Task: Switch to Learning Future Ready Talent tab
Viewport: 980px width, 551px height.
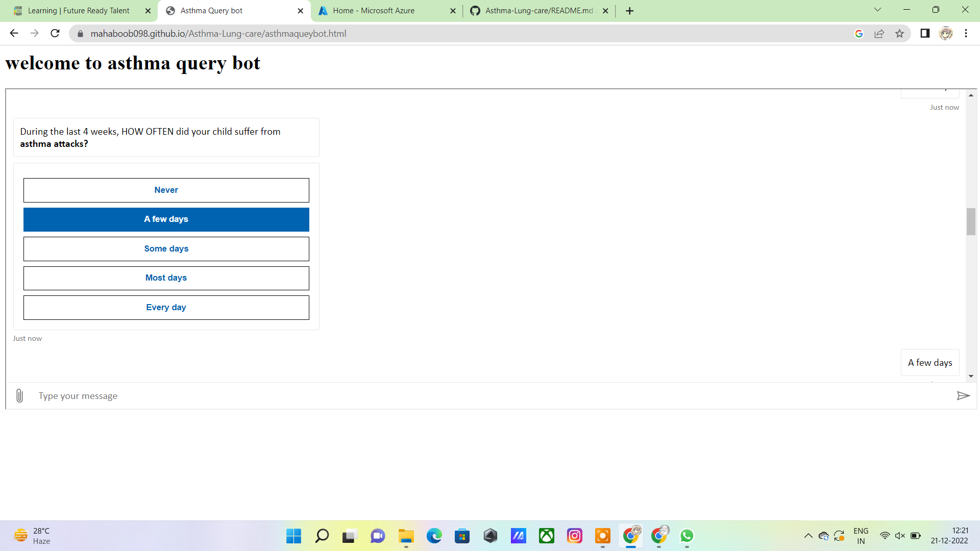Action: point(79,11)
